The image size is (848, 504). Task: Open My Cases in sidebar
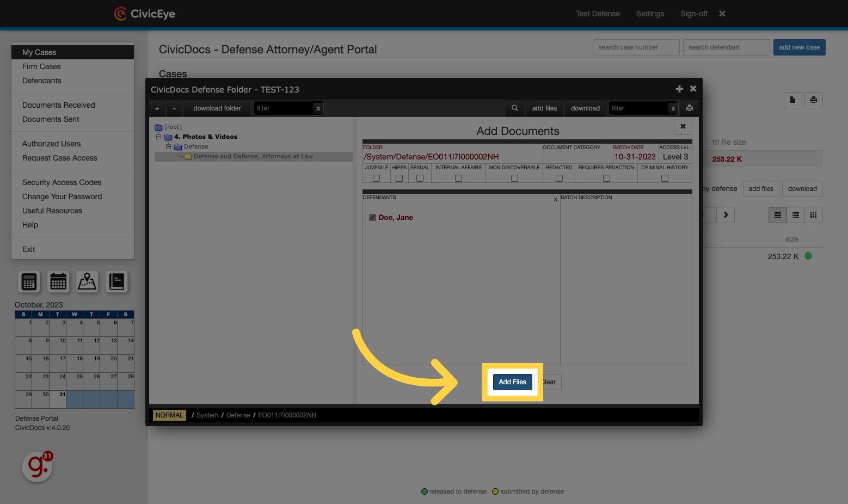[x=72, y=52]
